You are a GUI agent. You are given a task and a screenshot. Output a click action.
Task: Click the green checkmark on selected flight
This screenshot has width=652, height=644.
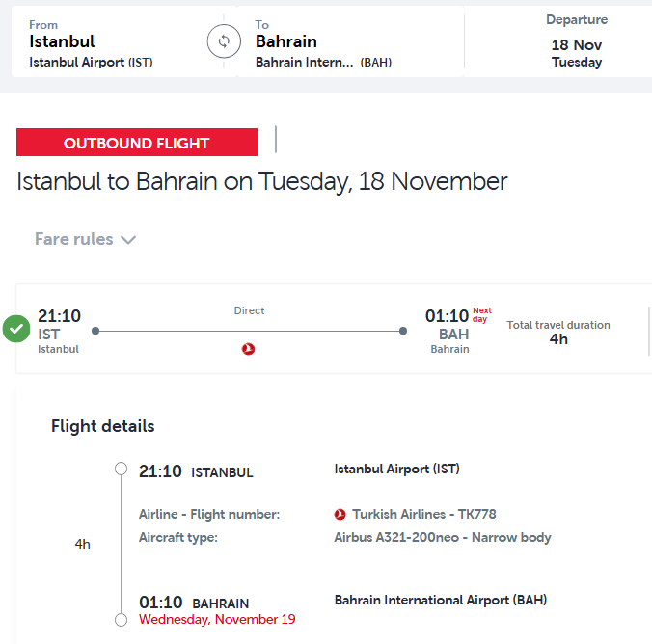click(15, 329)
